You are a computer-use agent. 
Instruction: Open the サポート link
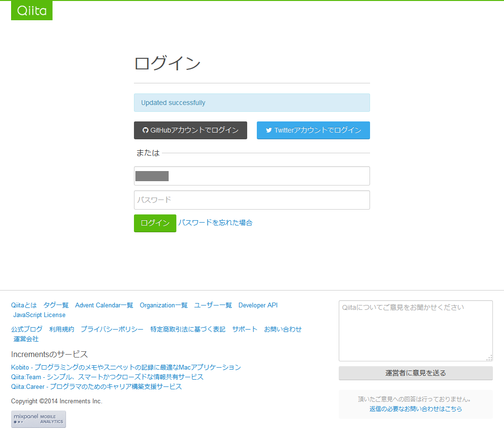click(x=245, y=330)
